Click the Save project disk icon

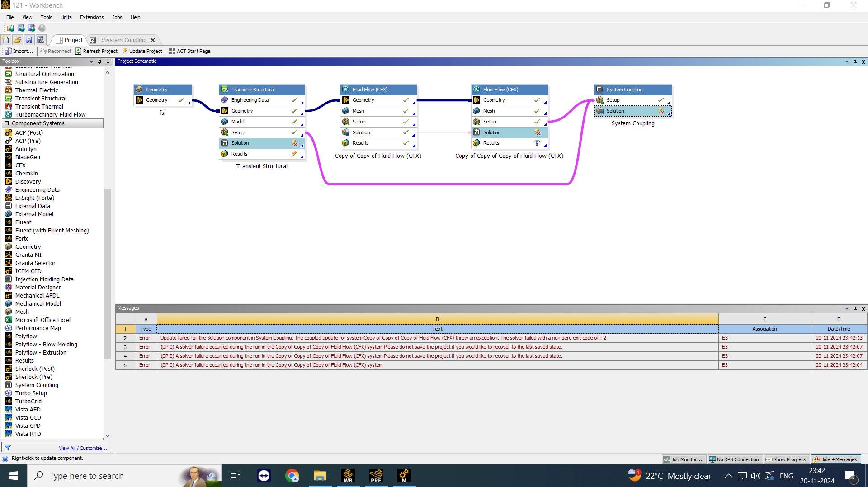(29, 40)
